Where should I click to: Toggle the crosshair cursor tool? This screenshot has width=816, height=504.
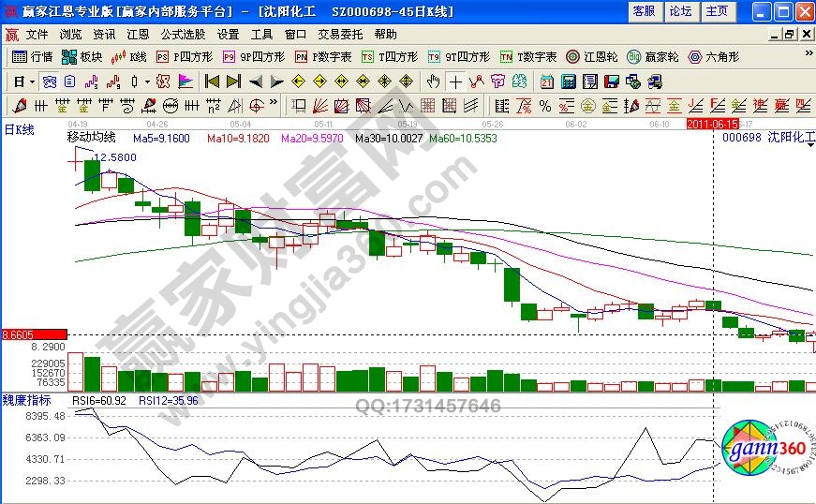[x=454, y=82]
